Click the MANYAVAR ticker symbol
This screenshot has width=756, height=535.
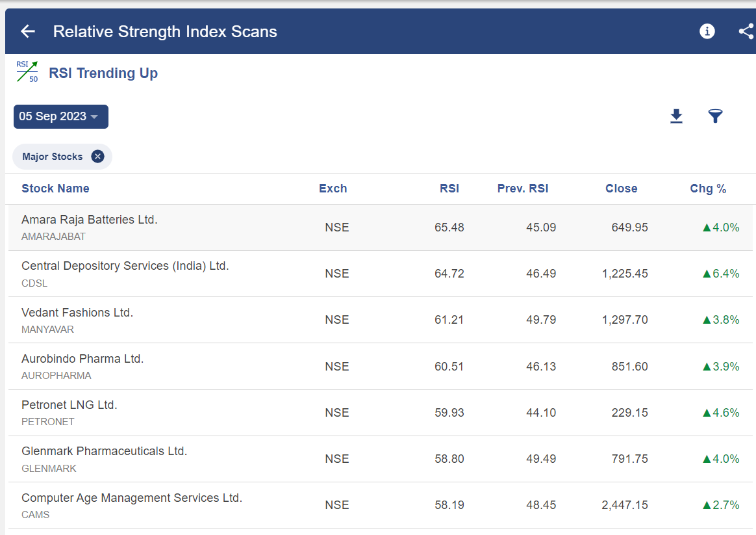click(47, 330)
